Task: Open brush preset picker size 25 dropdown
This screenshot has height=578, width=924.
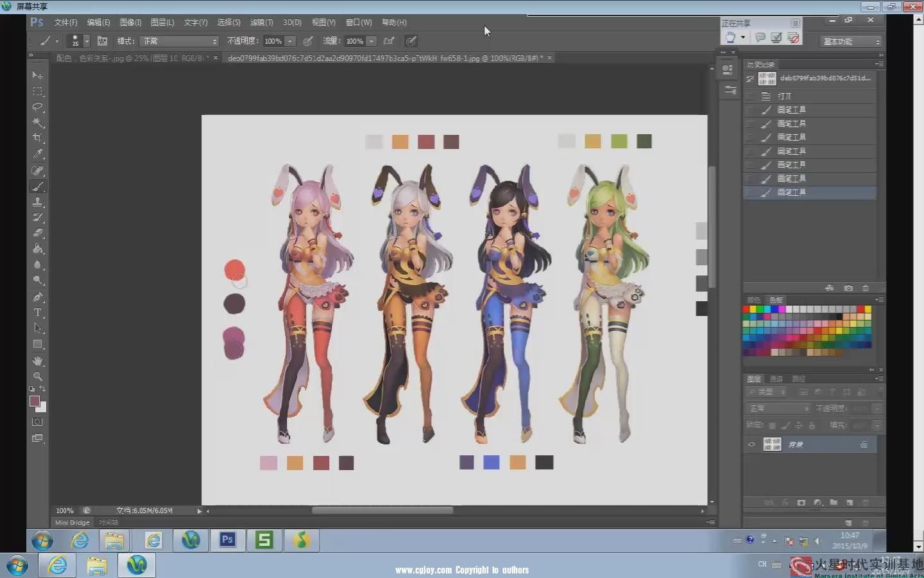Action: coord(87,41)
